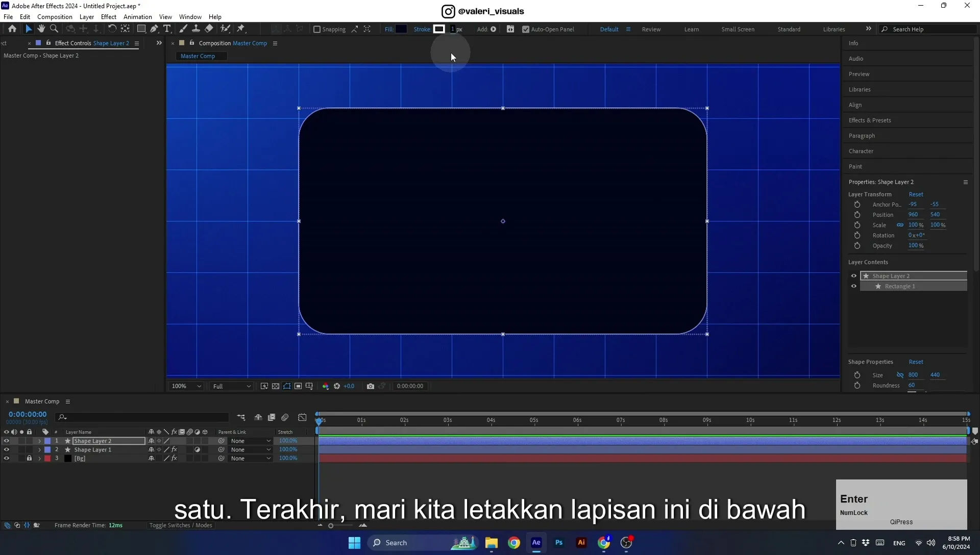Toggle frame blending timeline switch
This screenshot has height=555, width=980.
pyautogui.click(x=272, y=417)
